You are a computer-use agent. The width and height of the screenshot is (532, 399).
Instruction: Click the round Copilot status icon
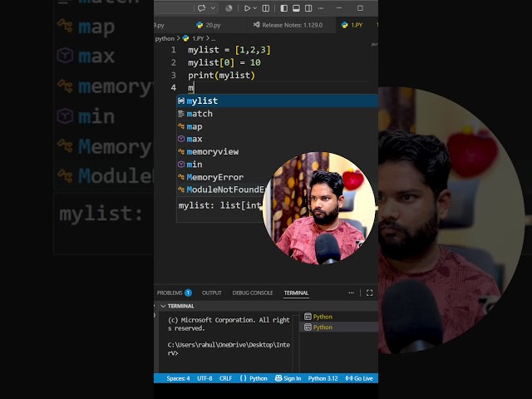pyautogui.click(x=229, y=8)
